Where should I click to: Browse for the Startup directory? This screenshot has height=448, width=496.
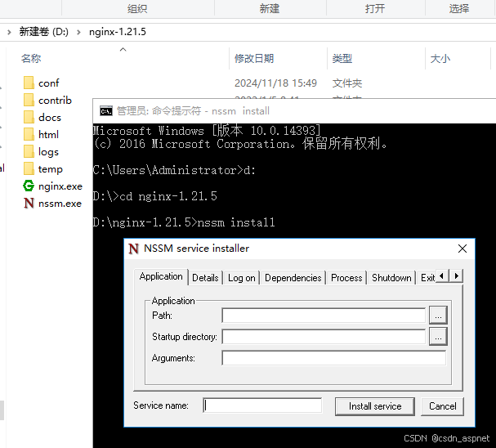[438, 336]
